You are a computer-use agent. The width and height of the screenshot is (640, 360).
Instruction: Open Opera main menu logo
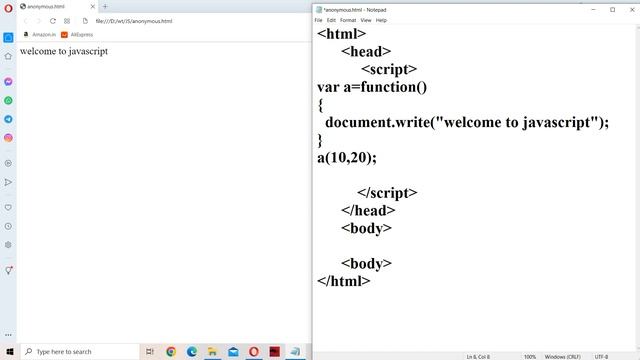click(x=8, y=8)
